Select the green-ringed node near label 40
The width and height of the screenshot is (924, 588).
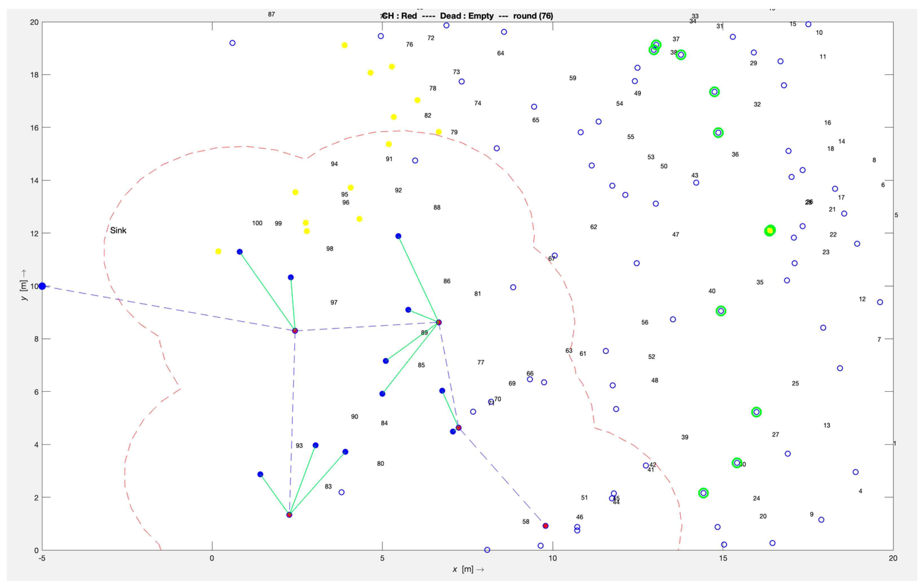coord(721,311)
